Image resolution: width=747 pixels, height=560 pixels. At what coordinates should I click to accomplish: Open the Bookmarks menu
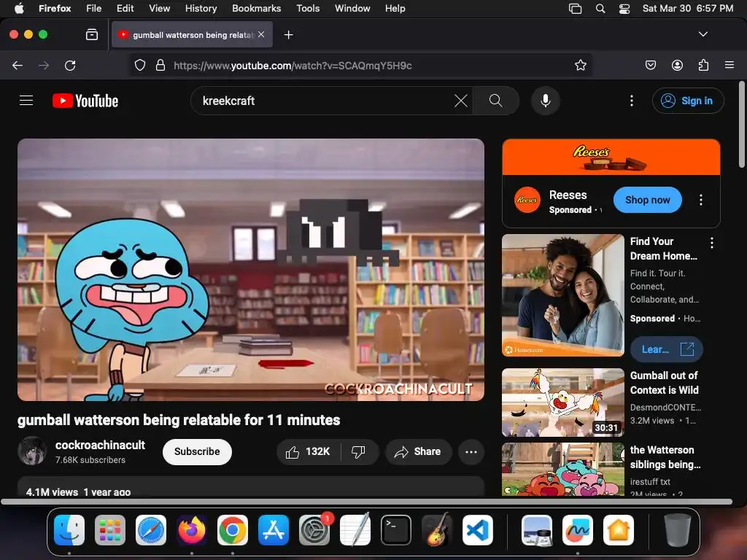pyautogui.click(x=256, y=8)
